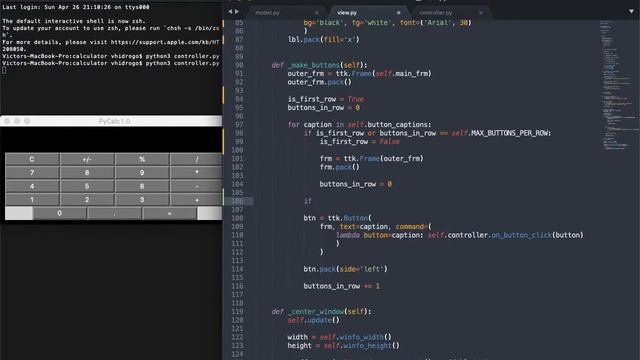Screen dimensions: 640x360
Task: Click 'def _center_window(self):' line
Action: click(x=322, y=311)
